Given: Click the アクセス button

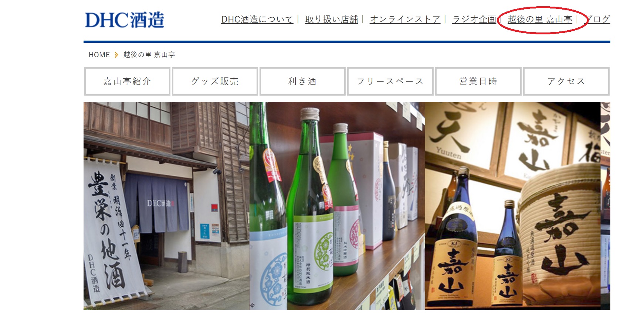Looking at the screenshot, I should pyautogui.click(x=566, y=81).
